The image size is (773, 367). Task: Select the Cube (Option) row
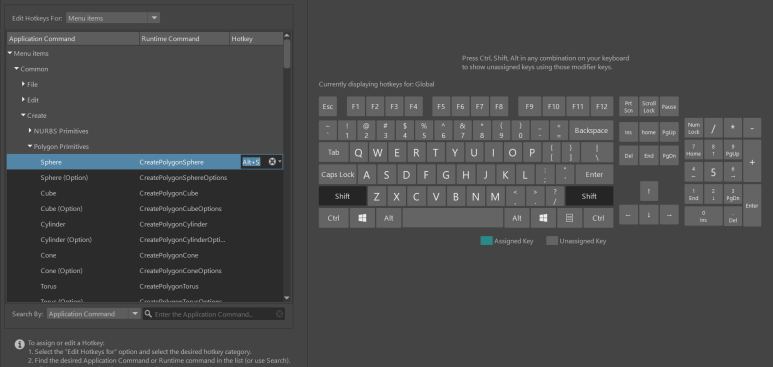pyautogui.click(x=145, y=209)
